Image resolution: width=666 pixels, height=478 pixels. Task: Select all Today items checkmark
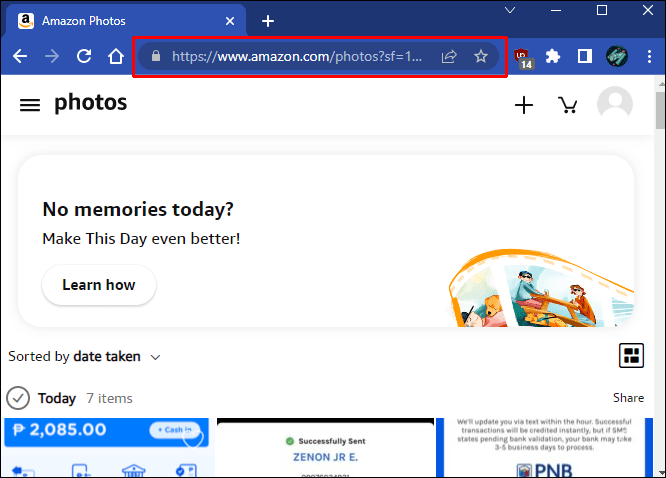click(18, 398)
